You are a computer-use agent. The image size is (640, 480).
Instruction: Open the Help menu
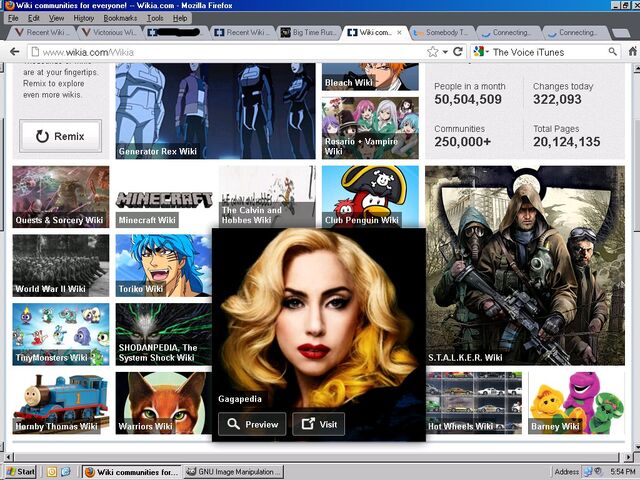click(180, 18)
